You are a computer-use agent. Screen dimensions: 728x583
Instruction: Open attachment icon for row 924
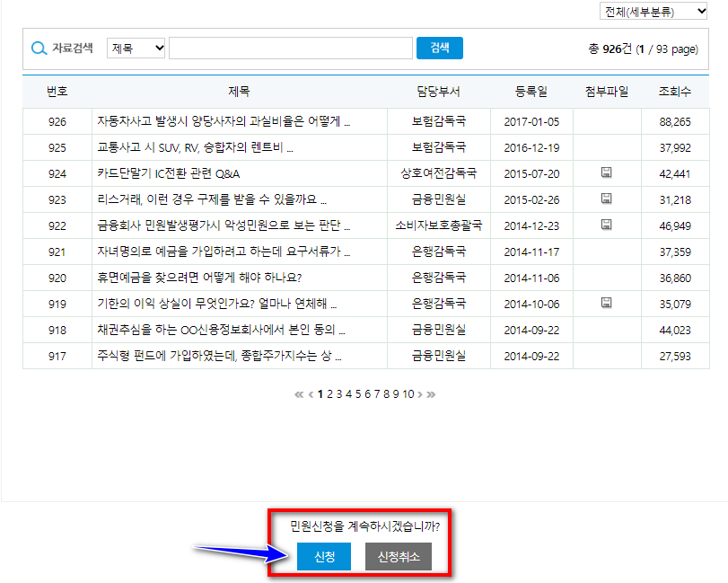click(606, 172)
